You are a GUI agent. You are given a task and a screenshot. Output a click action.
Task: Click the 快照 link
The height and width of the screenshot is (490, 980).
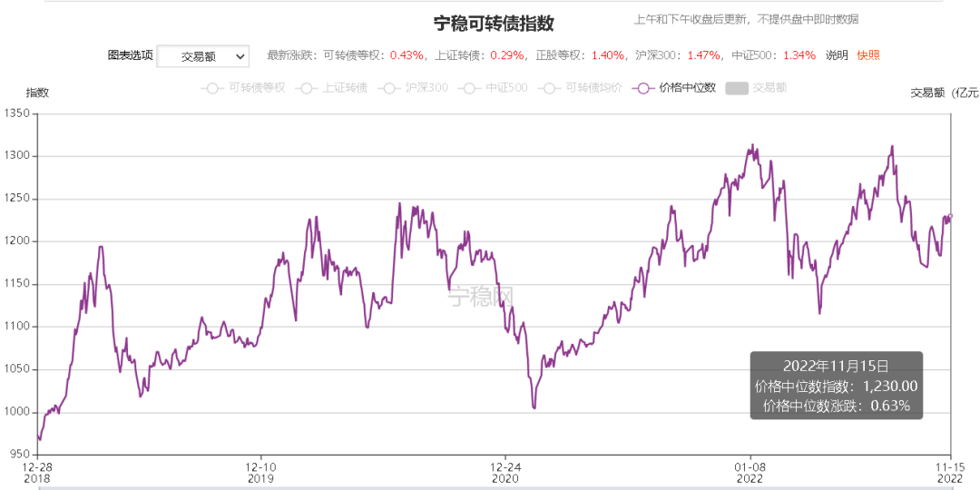tap(868, 55)
